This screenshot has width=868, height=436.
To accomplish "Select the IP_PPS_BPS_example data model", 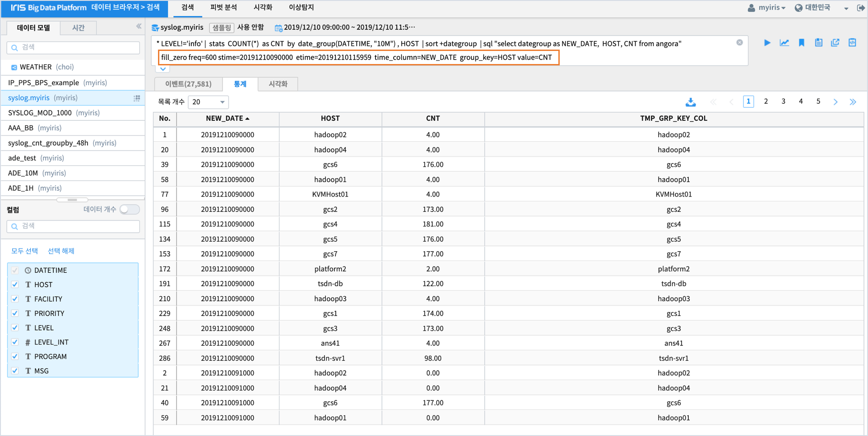I will (73, 83).
